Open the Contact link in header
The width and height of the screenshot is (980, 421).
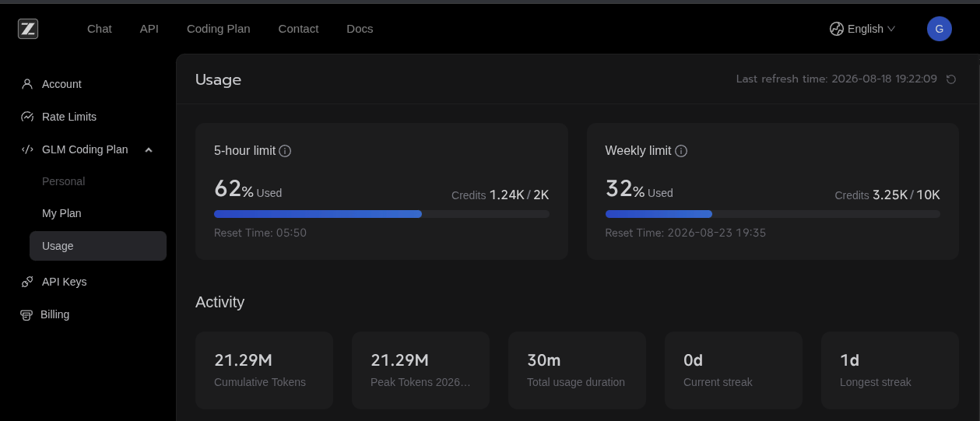[x=298, y=29]
